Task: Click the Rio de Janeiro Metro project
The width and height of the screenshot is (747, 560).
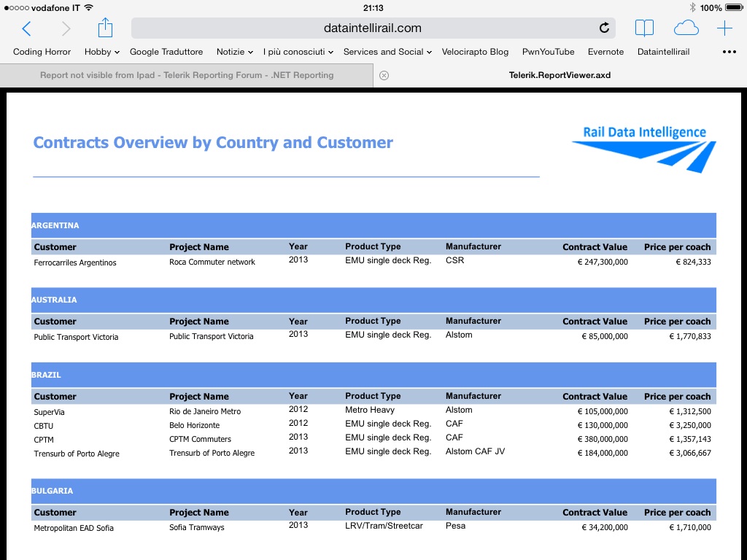Action: (x=205, y=411)
